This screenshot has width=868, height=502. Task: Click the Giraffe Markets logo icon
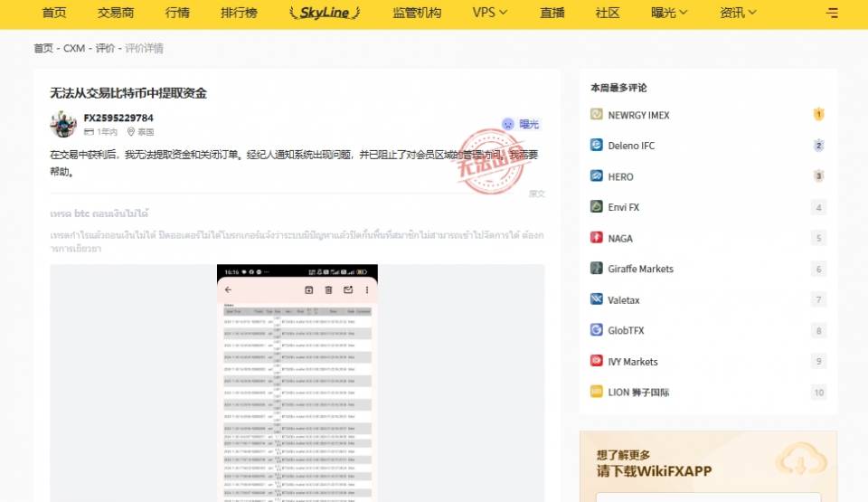[x=596, y=268]
